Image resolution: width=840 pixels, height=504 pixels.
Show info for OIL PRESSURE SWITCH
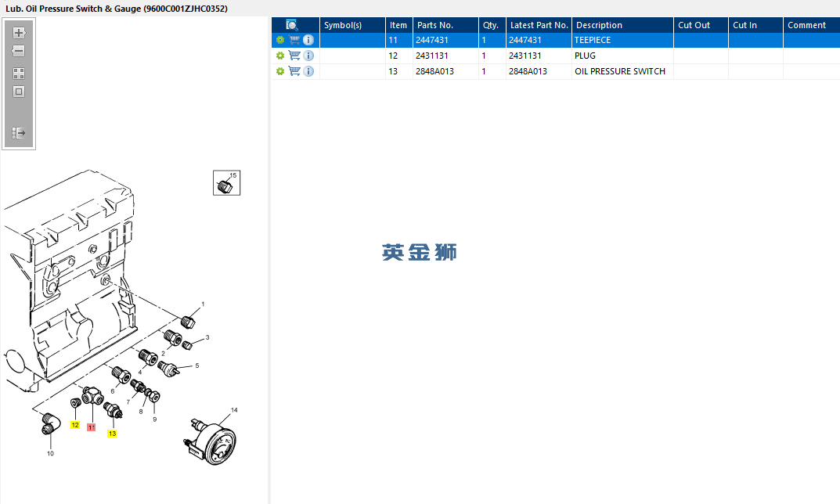tap(308, 71)
